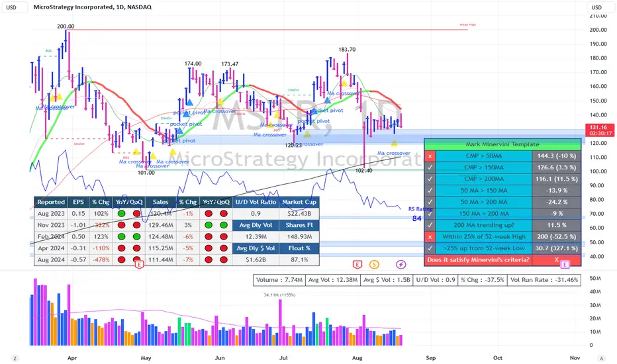Click the -478% EPS change cell

point(101,259)
